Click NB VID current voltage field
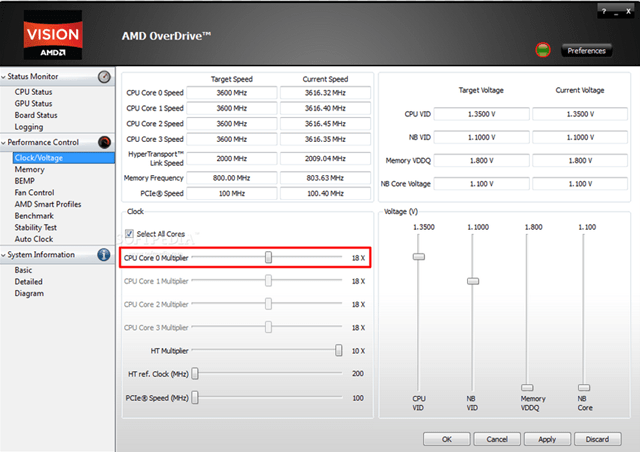The image size is (640, 452). click(x=580, y=137)
